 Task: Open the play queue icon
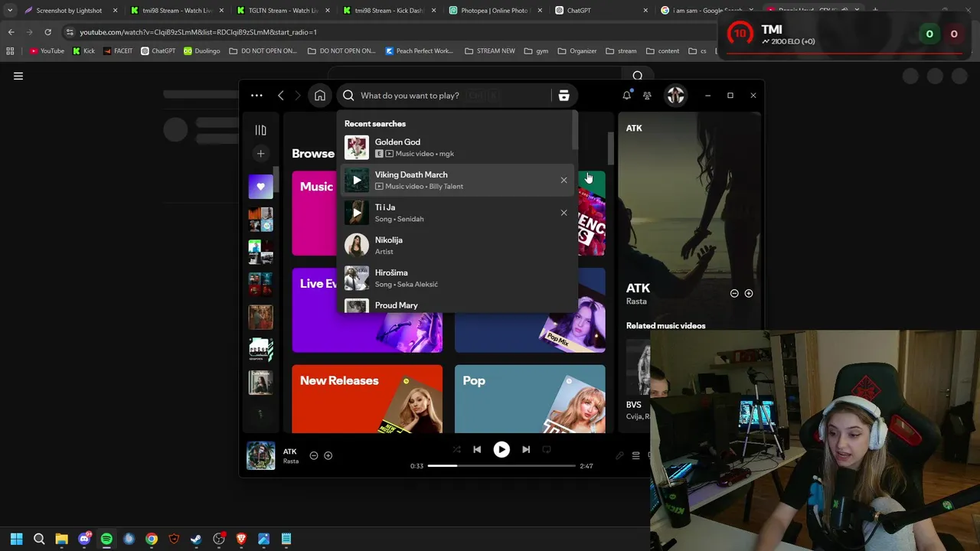(635, 455)
